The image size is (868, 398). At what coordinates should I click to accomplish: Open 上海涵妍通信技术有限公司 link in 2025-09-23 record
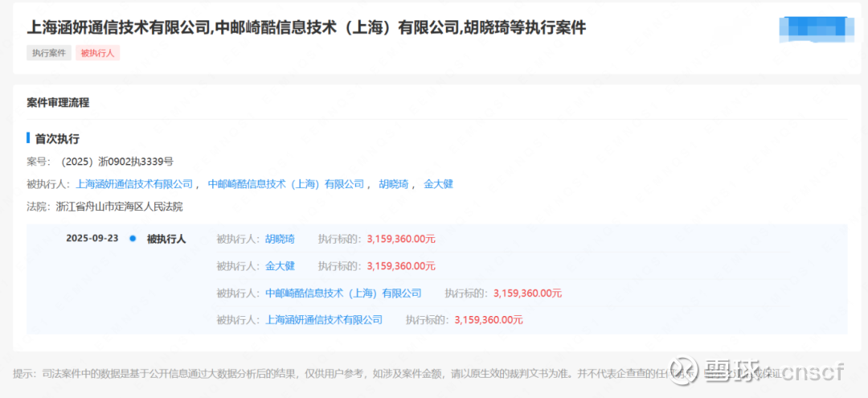click(324, 319)
